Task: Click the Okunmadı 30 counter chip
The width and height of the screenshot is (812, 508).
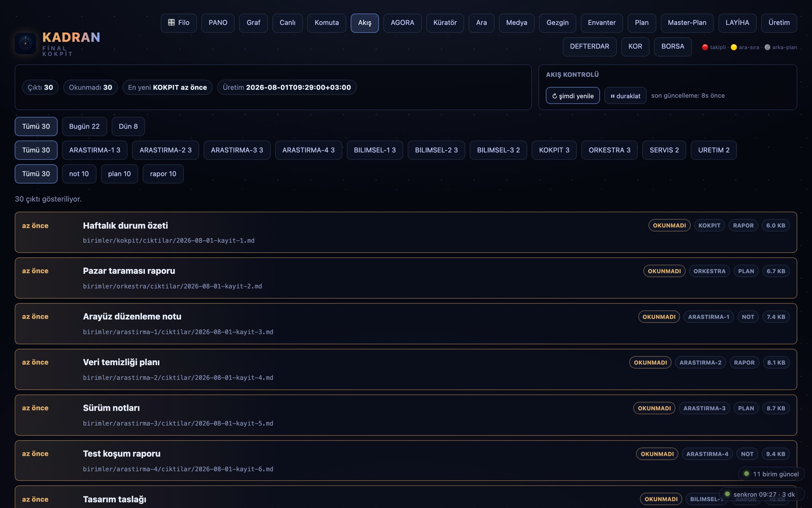Action: 91,87
